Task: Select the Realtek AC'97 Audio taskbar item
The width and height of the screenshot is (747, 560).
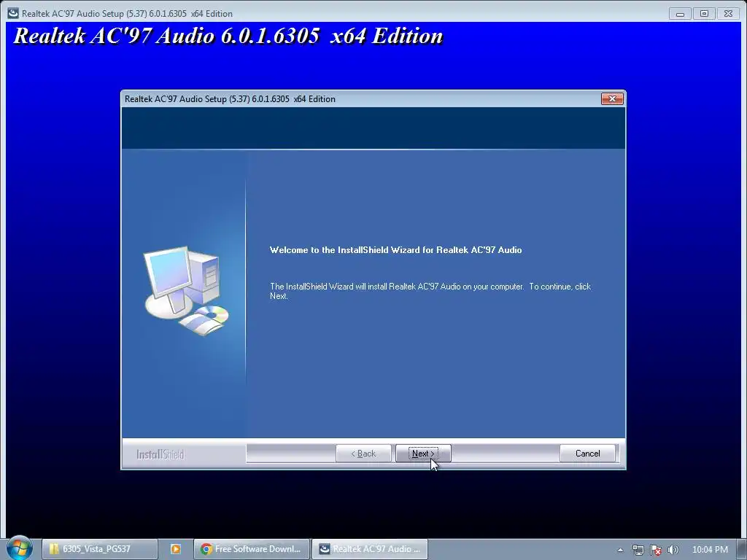Action: (x=370, y=549)
